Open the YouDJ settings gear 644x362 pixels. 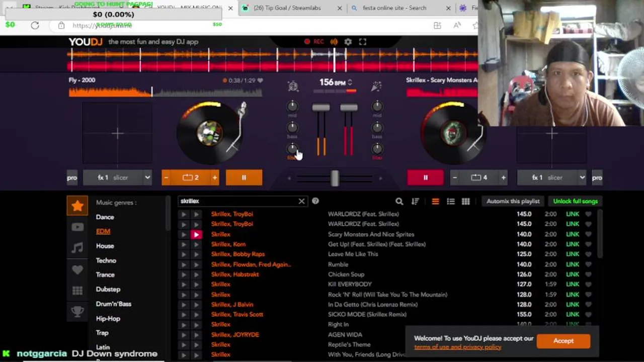(x=348, y=42)
